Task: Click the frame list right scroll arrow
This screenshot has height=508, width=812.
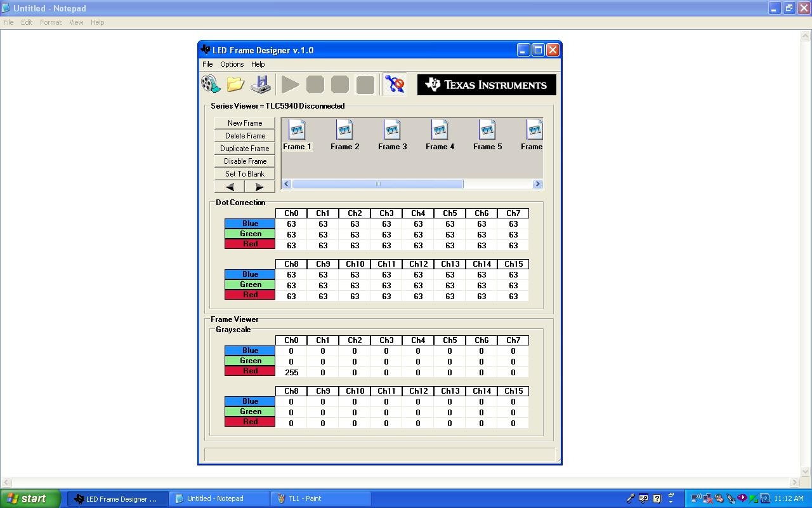Action: pyautogui.click(x=537, y=184)
